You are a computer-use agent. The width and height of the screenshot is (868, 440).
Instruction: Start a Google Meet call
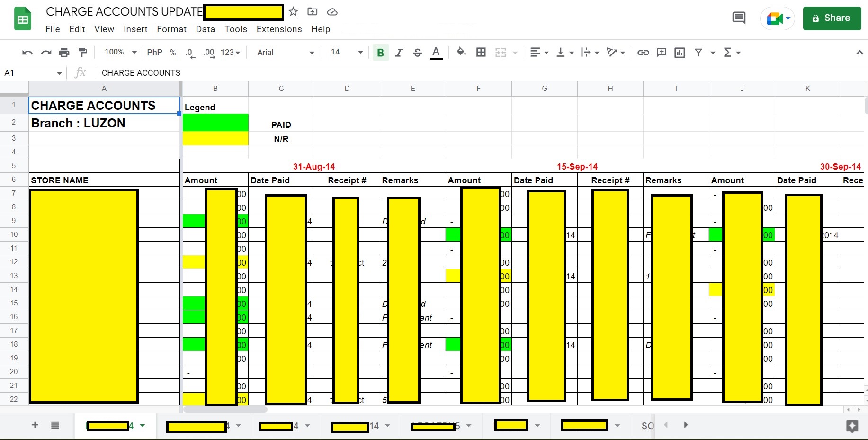[777, 18]
